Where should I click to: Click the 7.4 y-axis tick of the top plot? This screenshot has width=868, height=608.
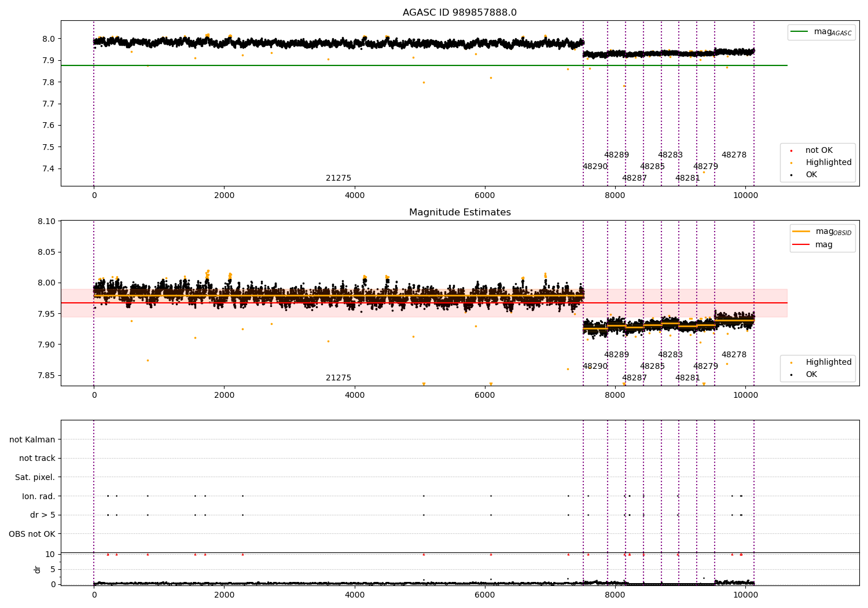pos(49,169)
